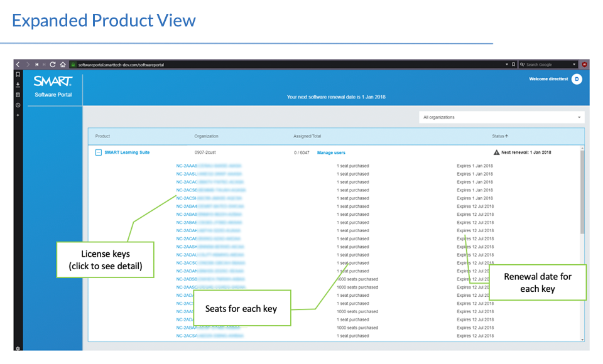This screenshot has width=603, height=364.
Task: Click the rewind history button
Action: coord(36,65)
